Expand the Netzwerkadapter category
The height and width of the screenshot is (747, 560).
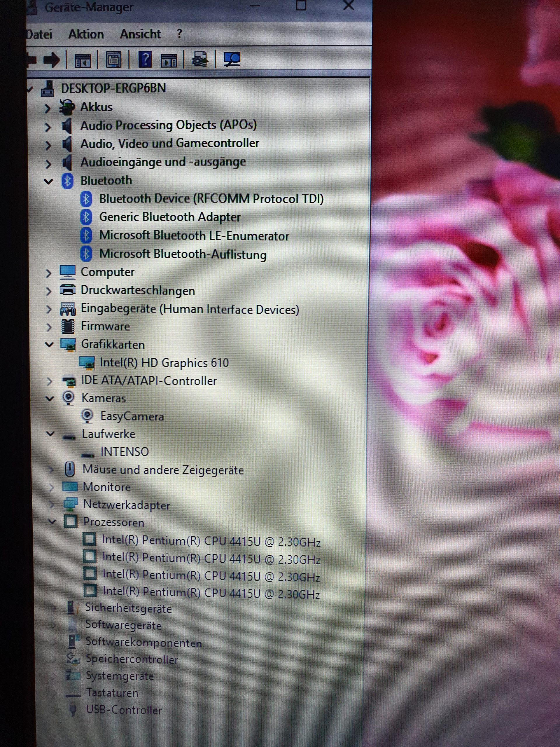coord(51,505)
